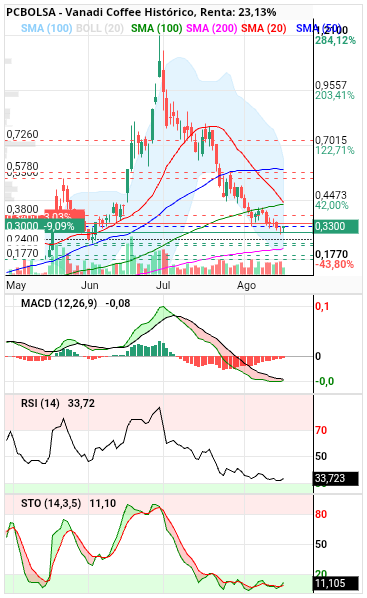
Task: Click the RSI (14) indicator label
Action: tap(40, 403)
